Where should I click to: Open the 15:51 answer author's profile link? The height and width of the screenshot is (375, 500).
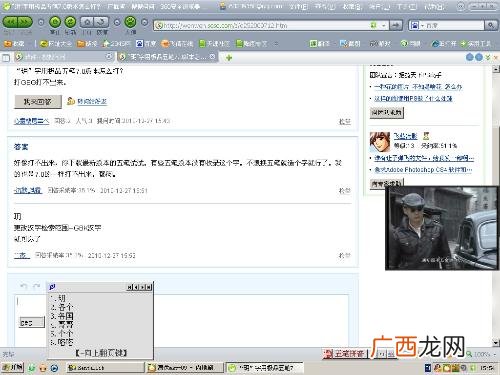28,190
